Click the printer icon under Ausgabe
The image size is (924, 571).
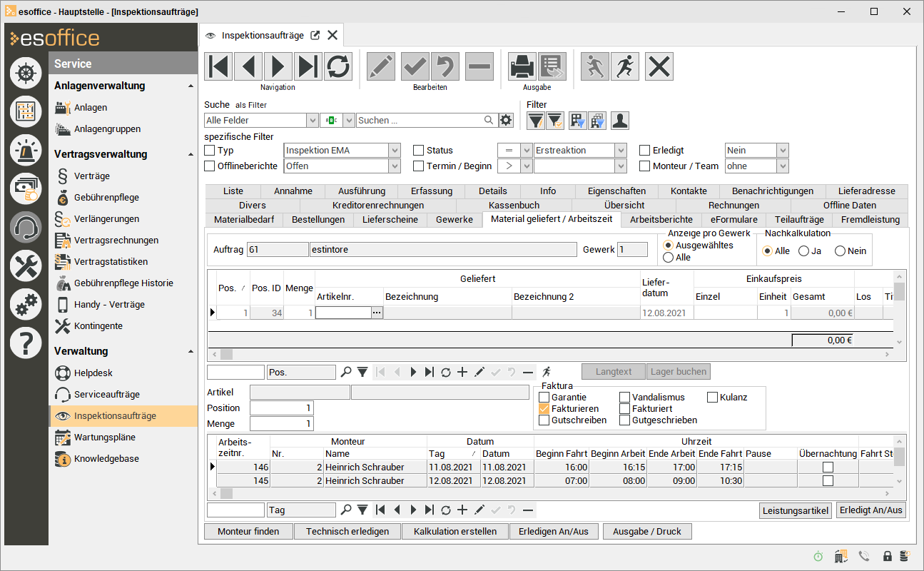[522, 66]
